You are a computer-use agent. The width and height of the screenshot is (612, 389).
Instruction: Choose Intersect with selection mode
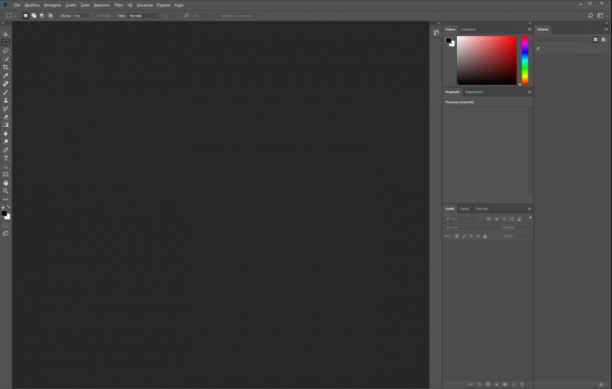coord(50,16)
